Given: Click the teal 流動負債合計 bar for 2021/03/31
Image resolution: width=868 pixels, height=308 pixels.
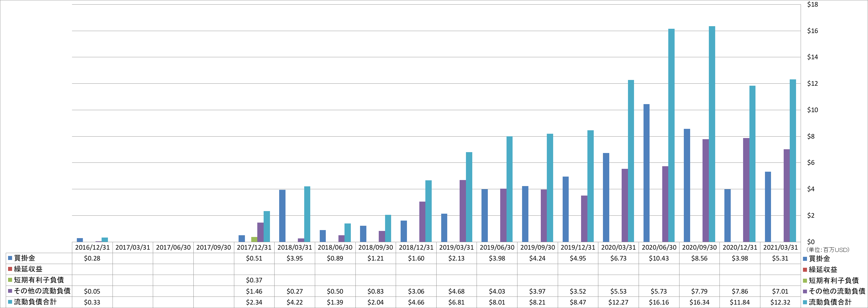Looking at the screenshot, I should tap(793, 160).
